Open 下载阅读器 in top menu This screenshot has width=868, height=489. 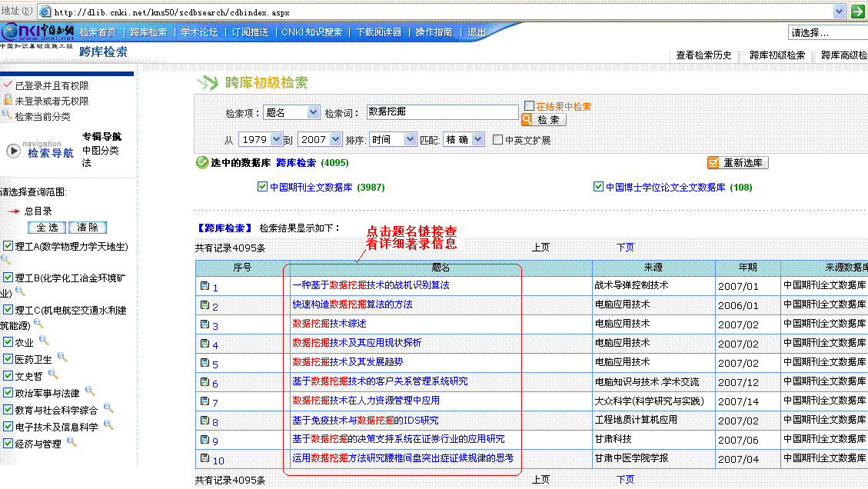click(378, 32)
